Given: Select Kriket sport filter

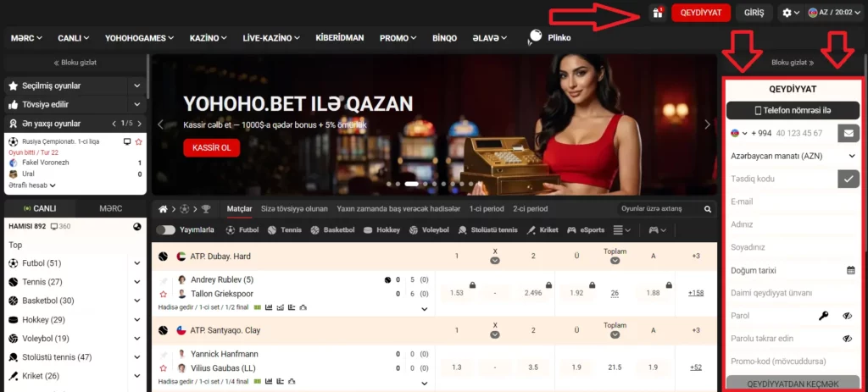Looking at the screenshot, I should coord(542,230).
